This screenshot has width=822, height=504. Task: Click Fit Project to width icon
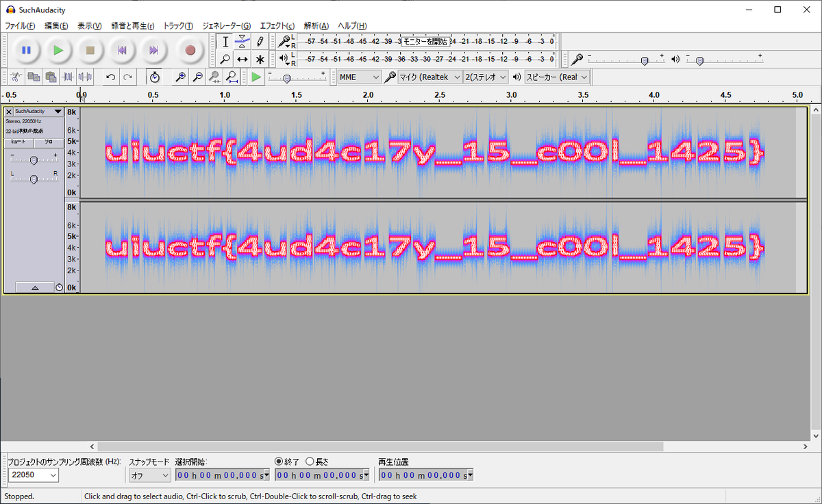(x=232, y=77)
